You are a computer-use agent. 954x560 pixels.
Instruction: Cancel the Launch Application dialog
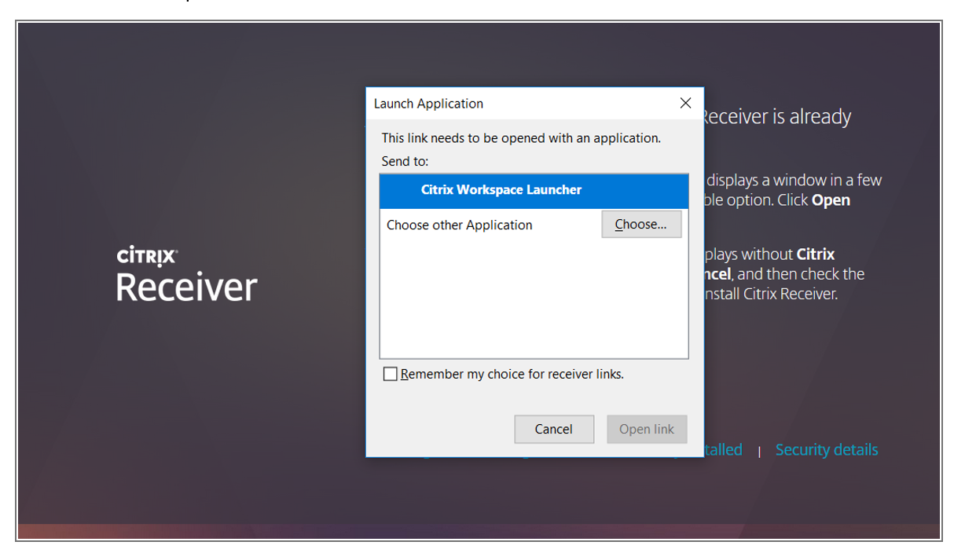(554, 430)
